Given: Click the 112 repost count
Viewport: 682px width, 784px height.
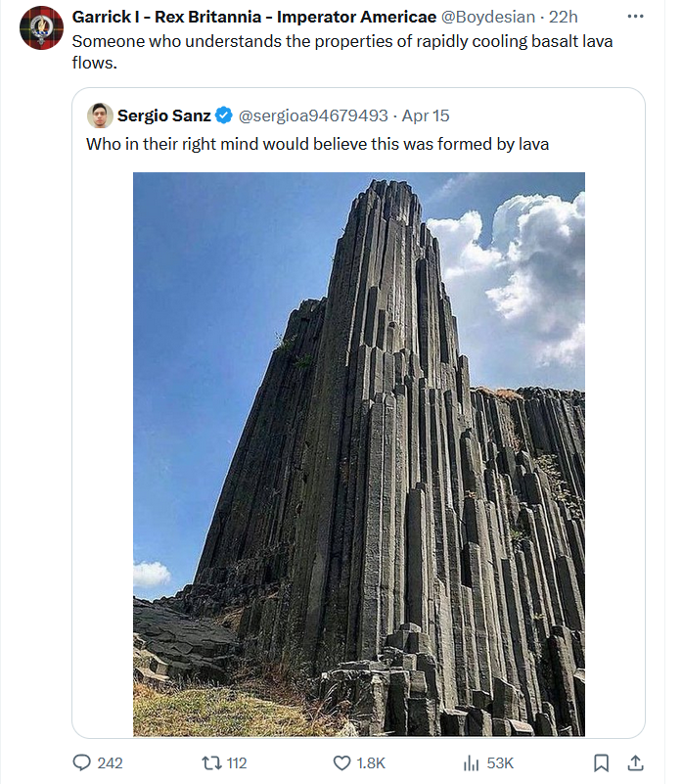Looking at the screenshot, I should point(235,762).
